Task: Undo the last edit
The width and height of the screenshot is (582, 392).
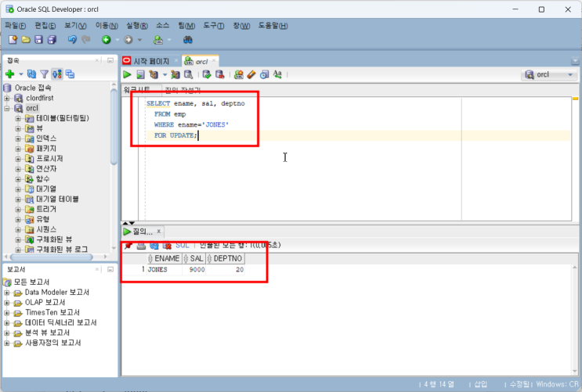Action: (72, 40)
